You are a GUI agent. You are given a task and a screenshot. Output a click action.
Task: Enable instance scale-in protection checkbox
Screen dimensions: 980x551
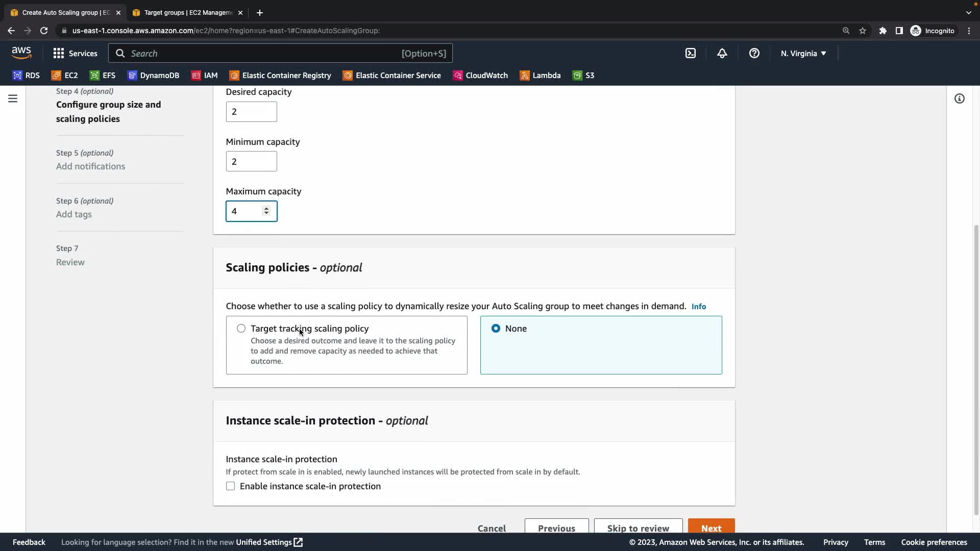[x=231, y=486]
